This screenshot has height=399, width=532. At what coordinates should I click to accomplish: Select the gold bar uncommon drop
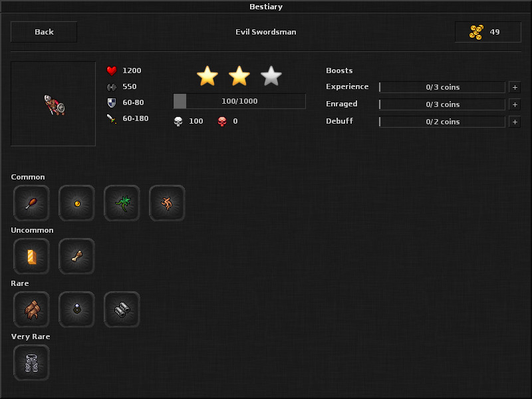point(31,257)
